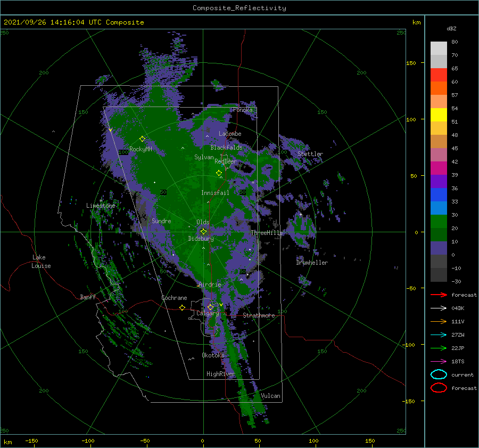Click the yellow diamond marker above RockyMH
The width and height of the screenshot is (479, 448).
tap(142, 139)
